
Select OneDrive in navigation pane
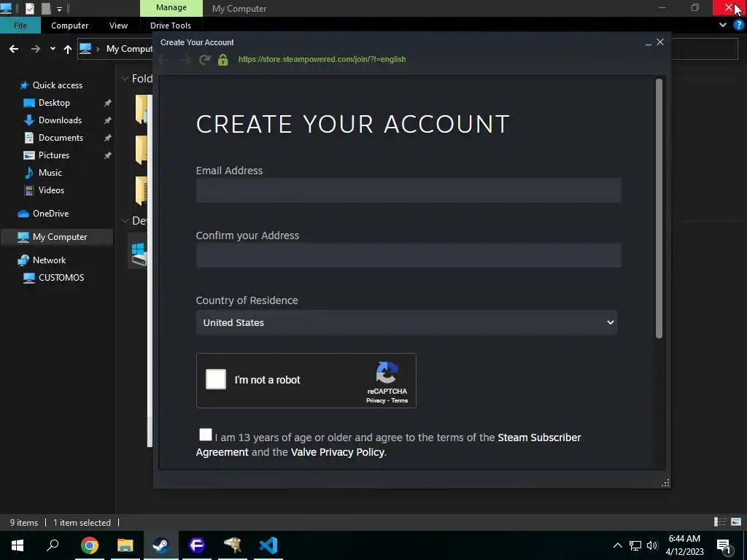point(50,214)
